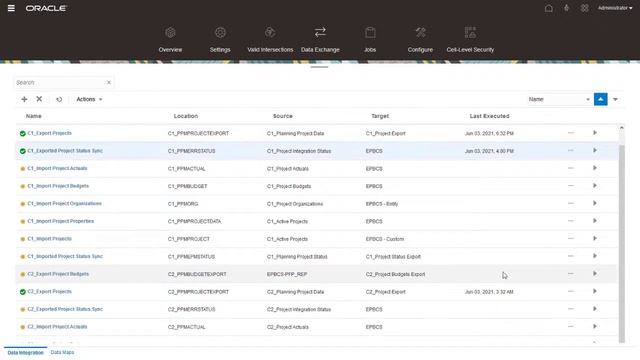Open C1_Import Project Organizations integration
640x360 pixels.
pyautogui.click(x=64, y=203)
